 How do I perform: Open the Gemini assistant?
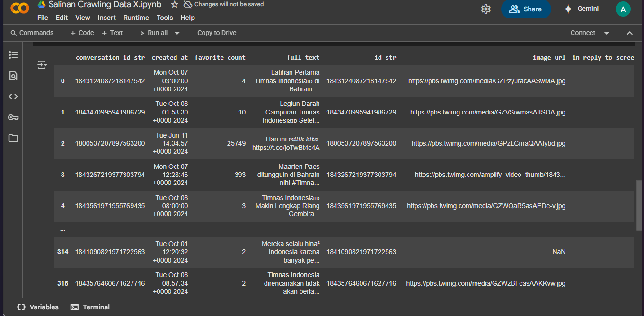[581, 9]
